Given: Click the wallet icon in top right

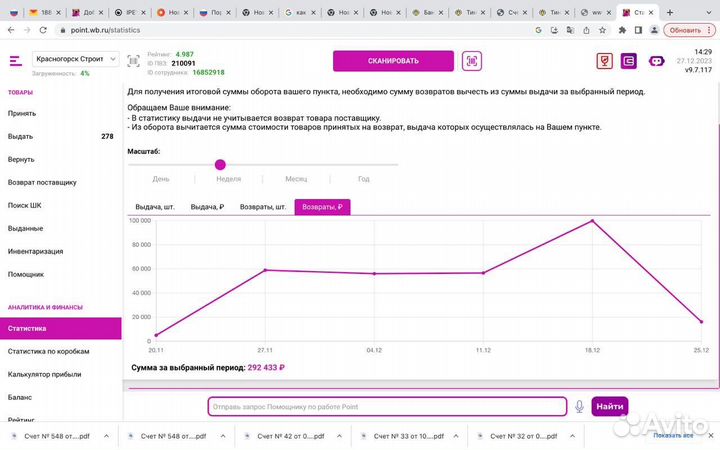Looking at the screenshot, I should point(629,60).
